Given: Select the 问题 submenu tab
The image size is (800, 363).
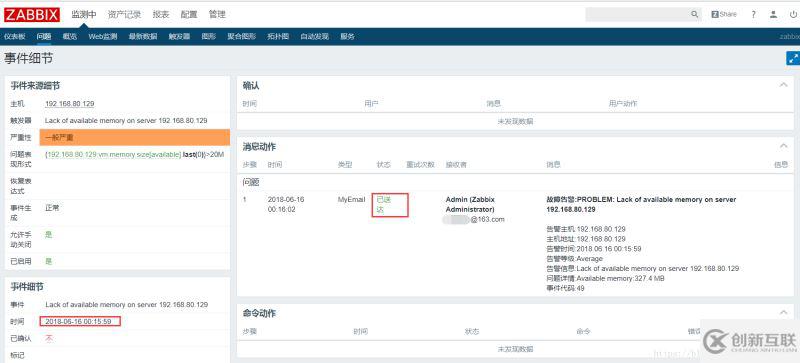Looking at the screenshot, I should 44,36.
